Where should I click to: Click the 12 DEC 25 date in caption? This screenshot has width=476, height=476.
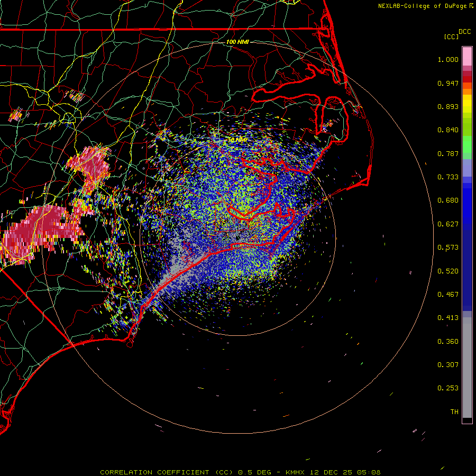[331, 472]
